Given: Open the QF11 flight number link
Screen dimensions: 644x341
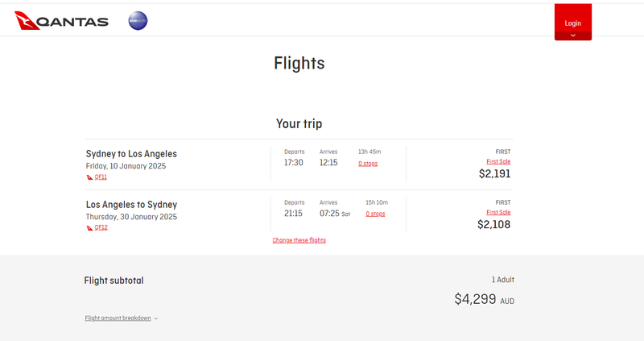Looking at the screenshot, I should 101,177.
